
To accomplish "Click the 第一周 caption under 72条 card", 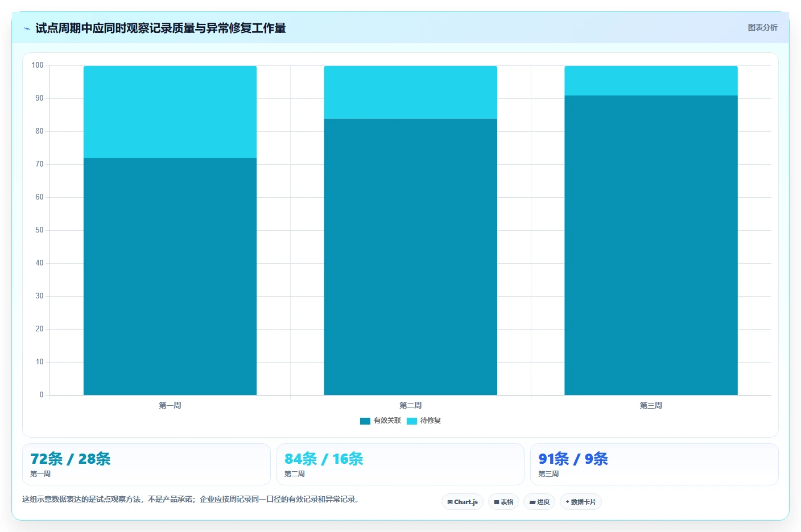I will coord(40,474).
